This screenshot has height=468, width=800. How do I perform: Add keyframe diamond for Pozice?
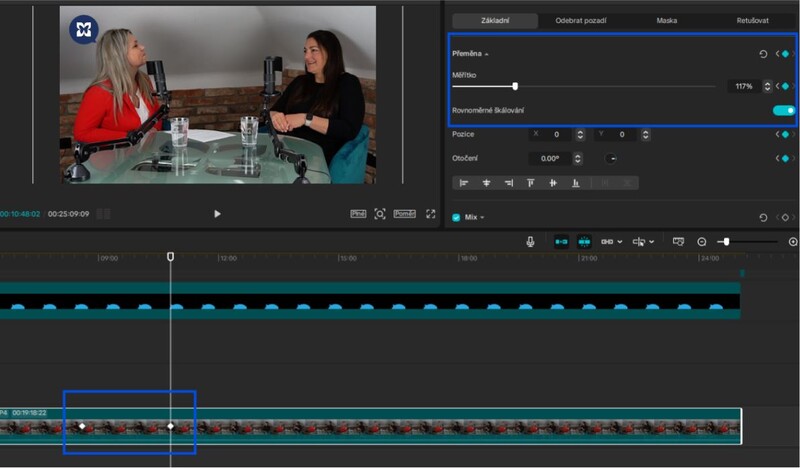coord(785,134)
